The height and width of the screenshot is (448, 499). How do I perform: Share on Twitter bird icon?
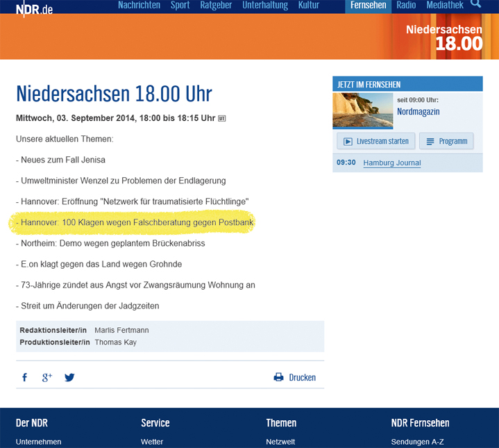[69, 377]
